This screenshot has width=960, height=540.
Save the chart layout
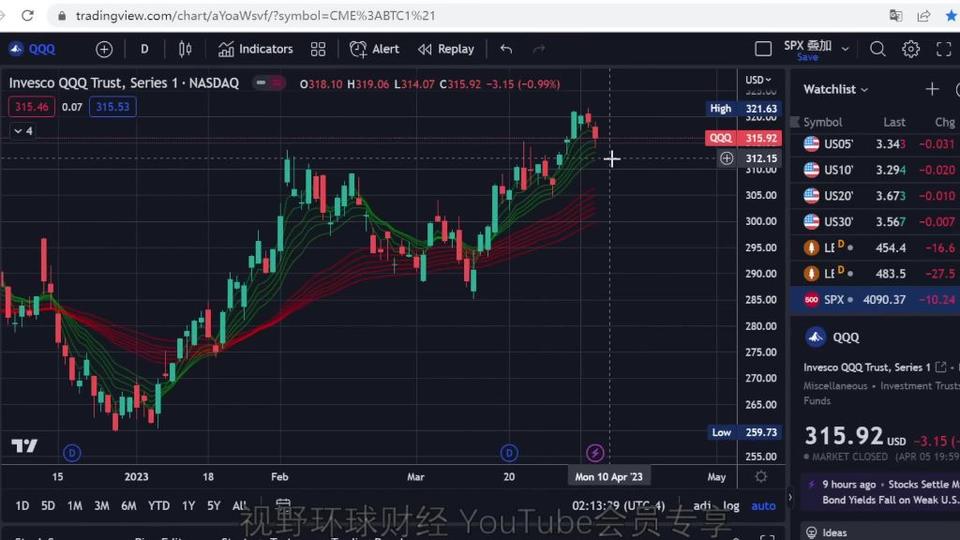[x=808, y=57]
